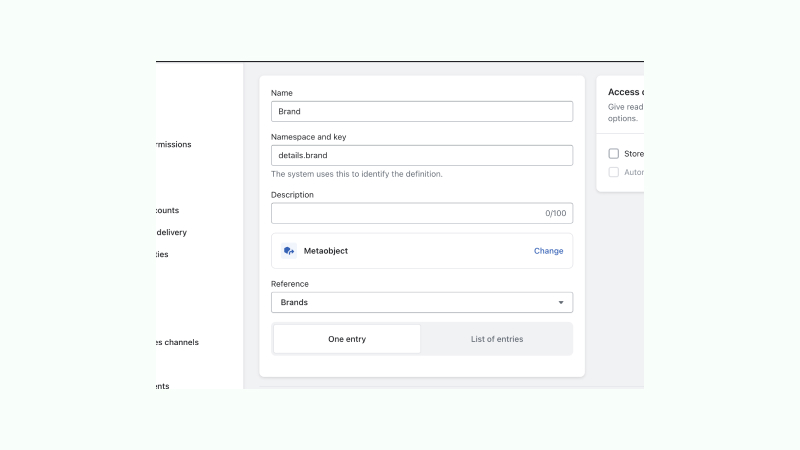The image size is (800, 450).
Task: Click the Description field label
Action: click(292, 195)
